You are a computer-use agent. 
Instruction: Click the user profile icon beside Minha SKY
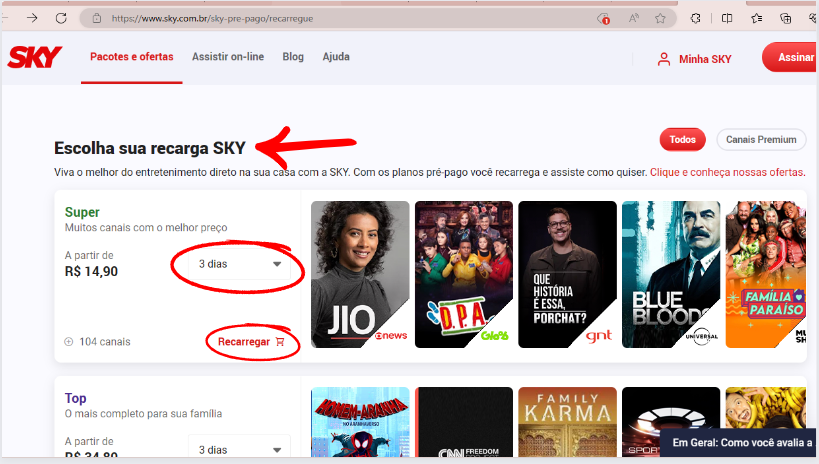tap(664, 59)
